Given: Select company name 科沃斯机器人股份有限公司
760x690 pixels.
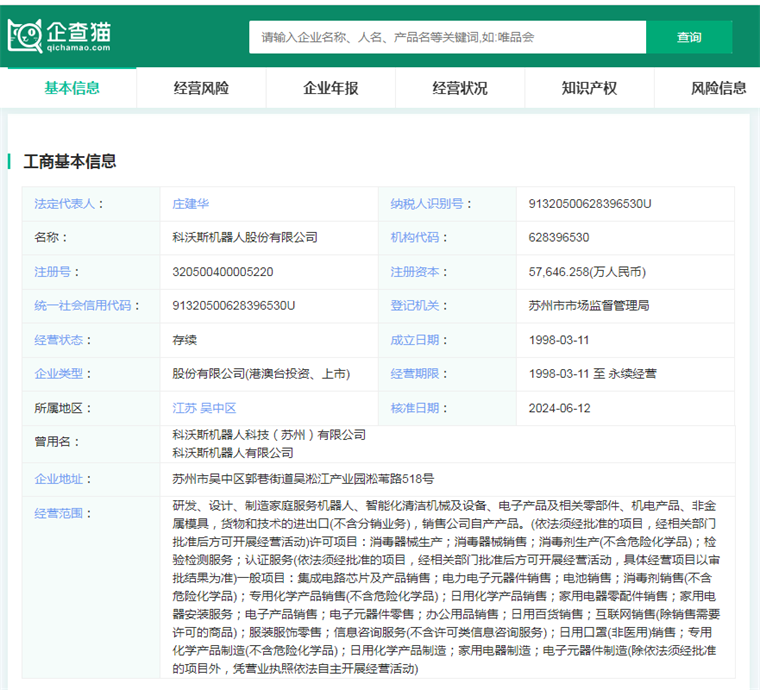Looking at the screenshot, I should pos(245,237).
